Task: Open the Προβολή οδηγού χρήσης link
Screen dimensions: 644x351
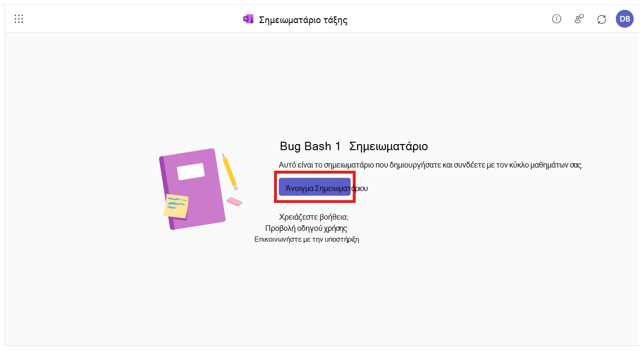Action: [306, 229]
